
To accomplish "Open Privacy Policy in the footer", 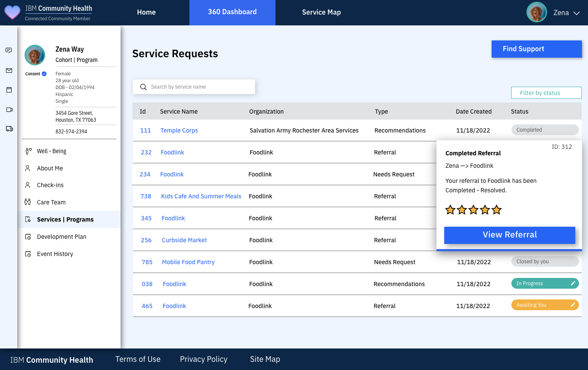I will (204, 359).
